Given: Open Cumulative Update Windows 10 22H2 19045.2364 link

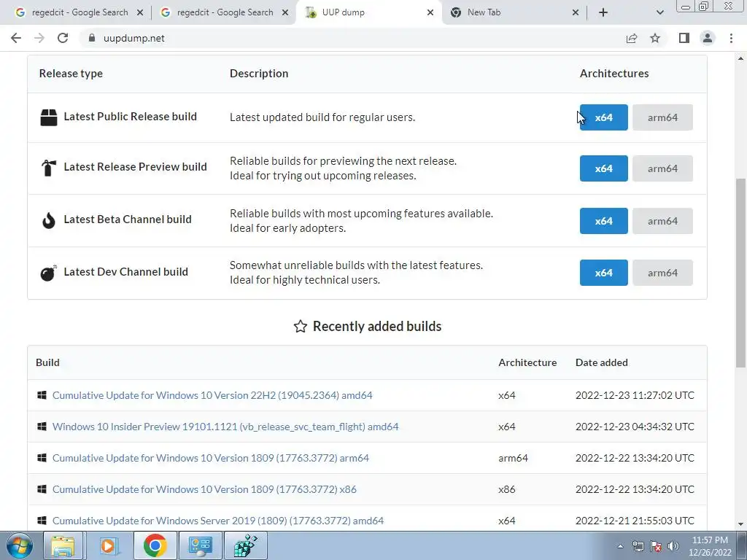Looking at the screenshot, I should (212, 395).
